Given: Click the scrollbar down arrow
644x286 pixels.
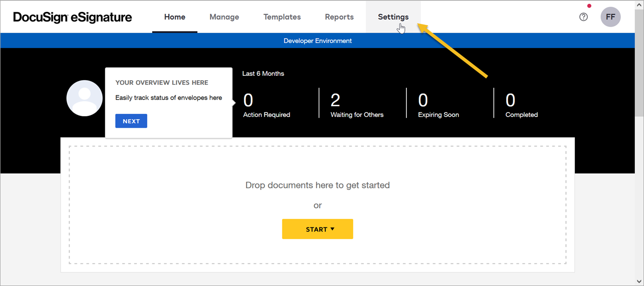Looking at the screenshot, I should click(639, 281).
